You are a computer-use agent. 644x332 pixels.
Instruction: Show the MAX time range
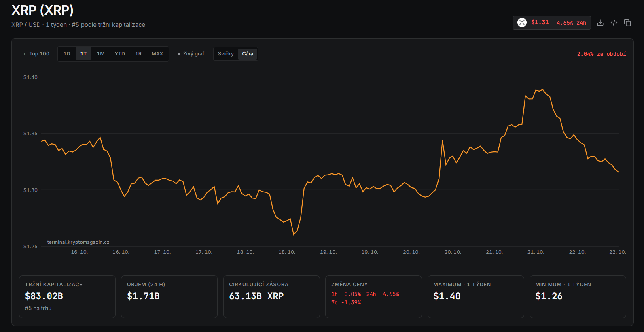[x=157, y=54]
